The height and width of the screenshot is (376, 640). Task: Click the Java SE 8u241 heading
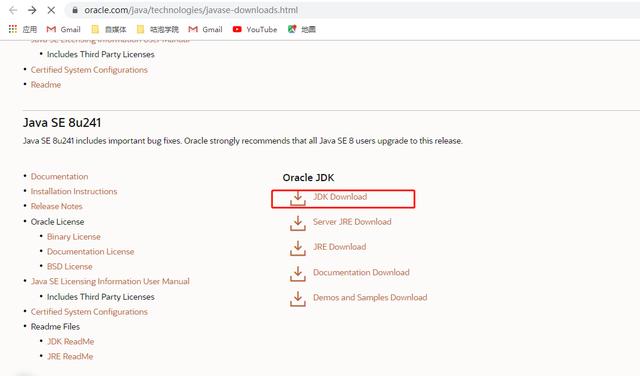coord(62,122)
